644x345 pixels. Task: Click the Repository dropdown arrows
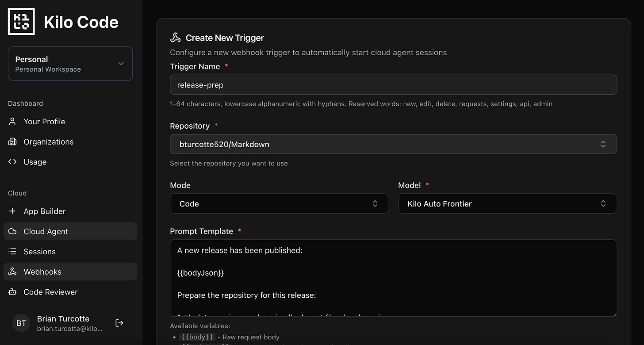click(603, 144)
